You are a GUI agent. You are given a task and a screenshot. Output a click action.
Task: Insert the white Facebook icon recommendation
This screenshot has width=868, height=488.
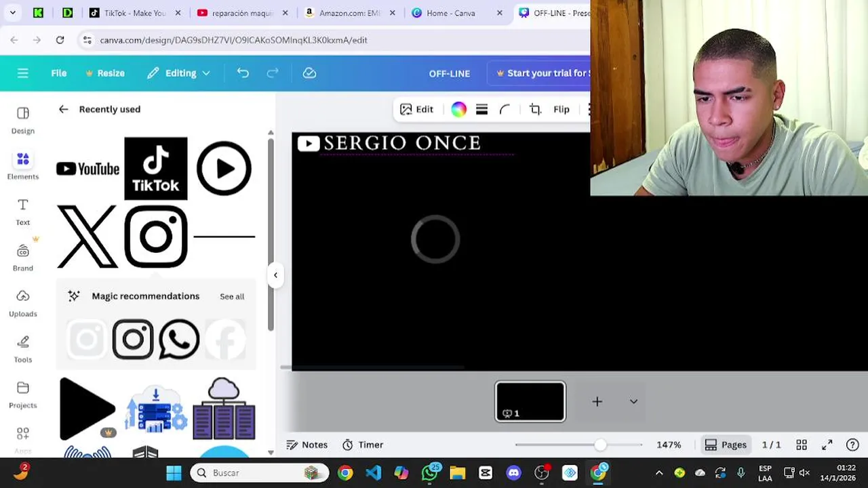click(x=225, y=339)
